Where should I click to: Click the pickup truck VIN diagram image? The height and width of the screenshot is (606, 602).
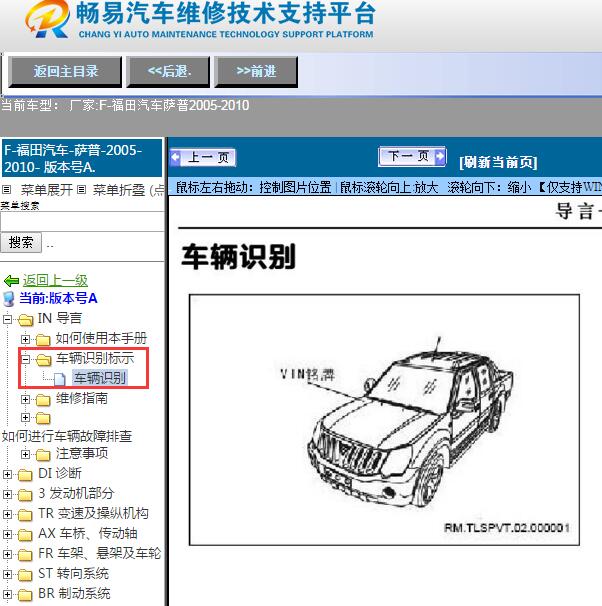click(384, 420)
